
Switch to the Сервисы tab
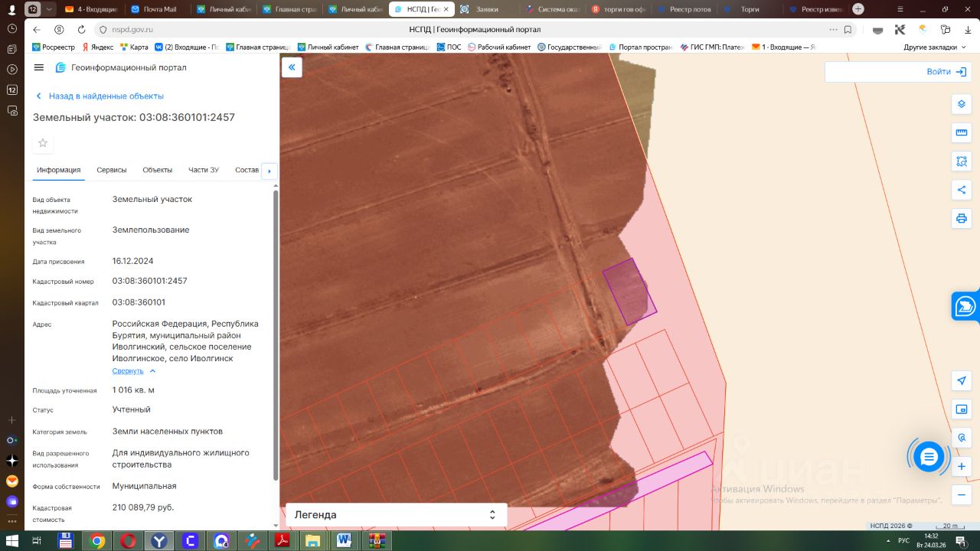[x=112, y=170]
